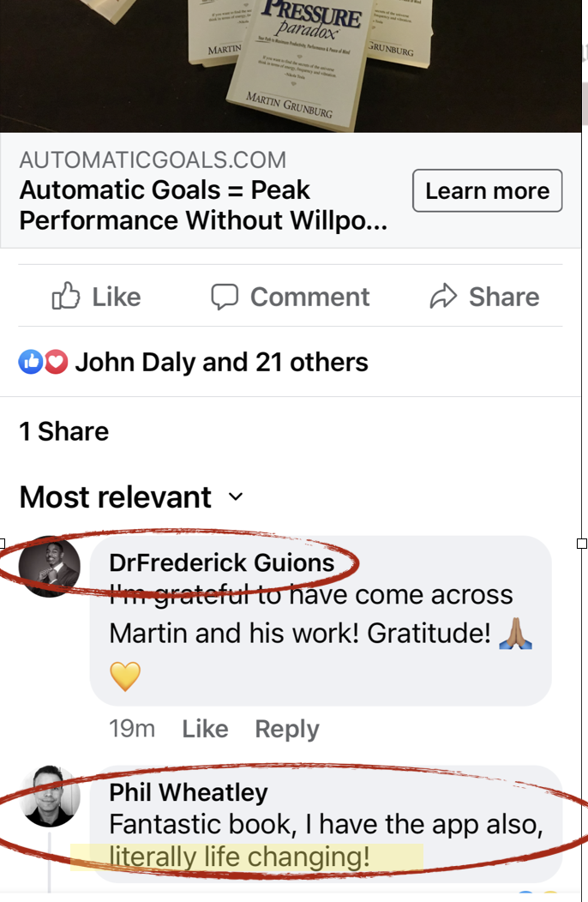Click the thumbs-up Like icon
The image size is (588, 902).
(x=66, y=297)
